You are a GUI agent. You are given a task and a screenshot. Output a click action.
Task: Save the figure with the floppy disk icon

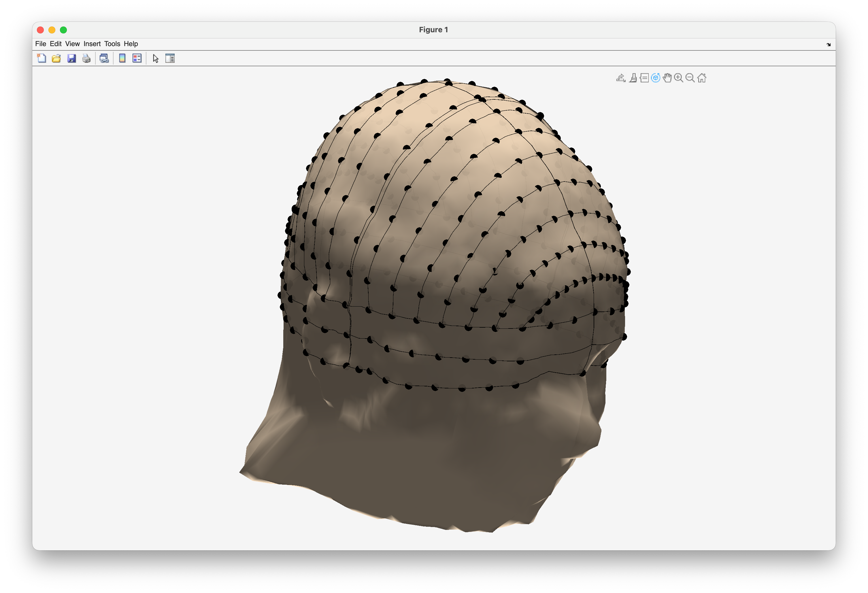coord(71,58)
